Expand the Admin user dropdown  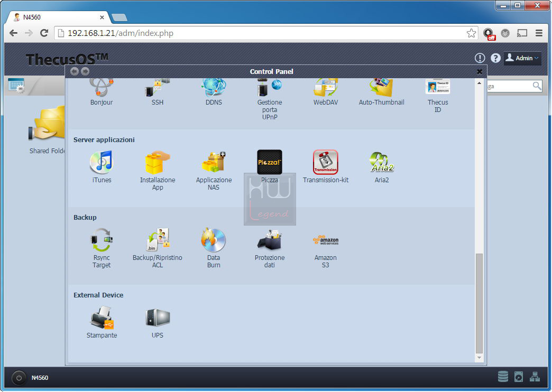[x=522, y=58]
